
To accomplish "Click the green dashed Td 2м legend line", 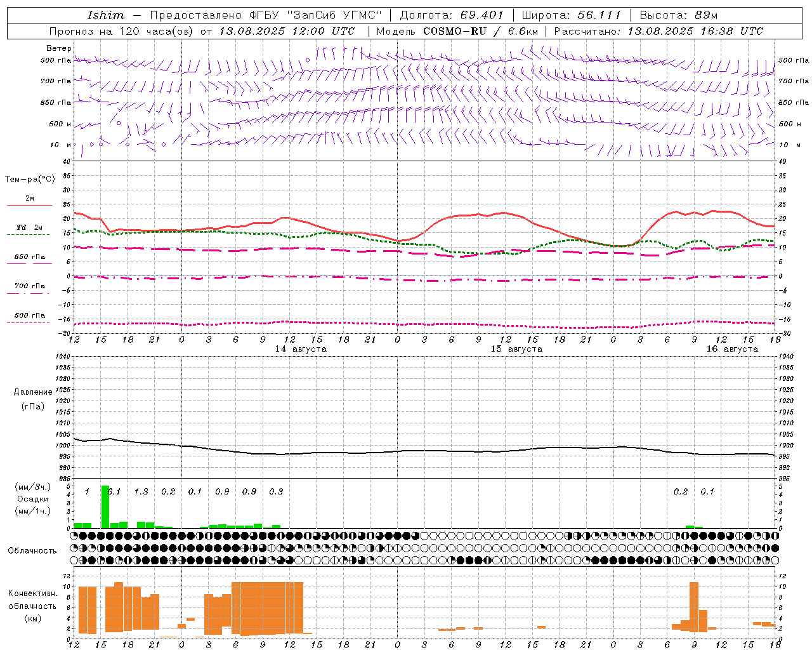I will tap(28, 235).
